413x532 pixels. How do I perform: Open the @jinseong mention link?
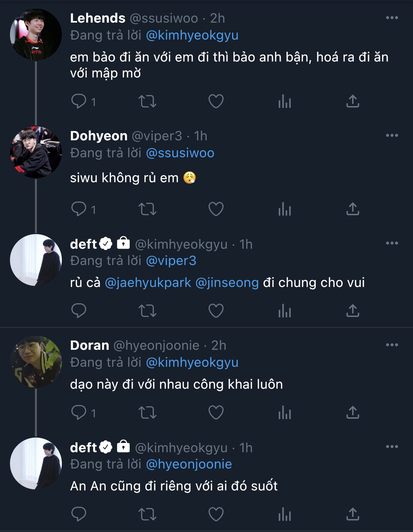coord(227,283)
